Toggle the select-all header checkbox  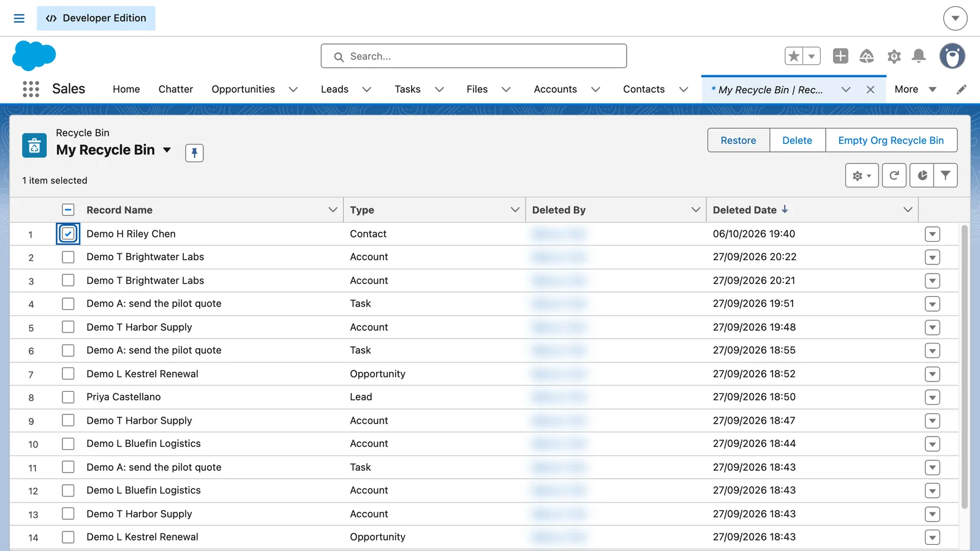68,210
